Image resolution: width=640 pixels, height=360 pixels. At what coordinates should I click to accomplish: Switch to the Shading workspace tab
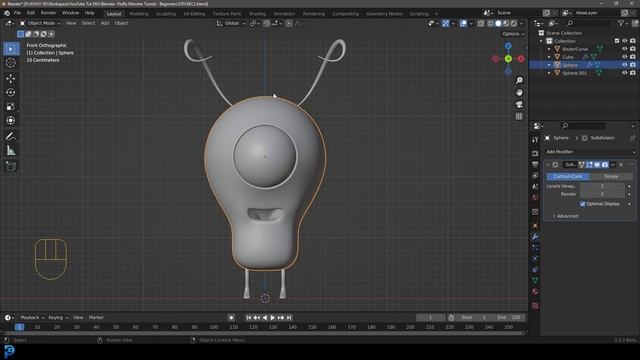(x=257, y=13)
